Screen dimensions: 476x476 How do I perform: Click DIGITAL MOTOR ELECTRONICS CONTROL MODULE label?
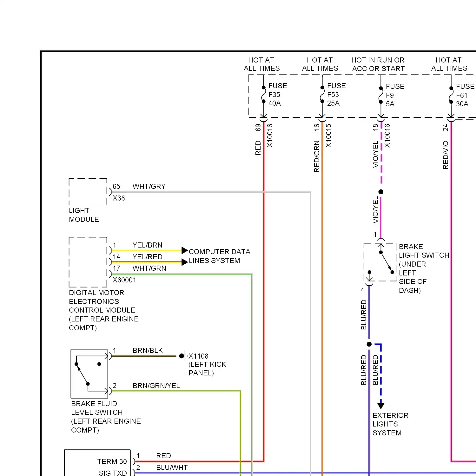pyautogui.click(x=104, y=310)
